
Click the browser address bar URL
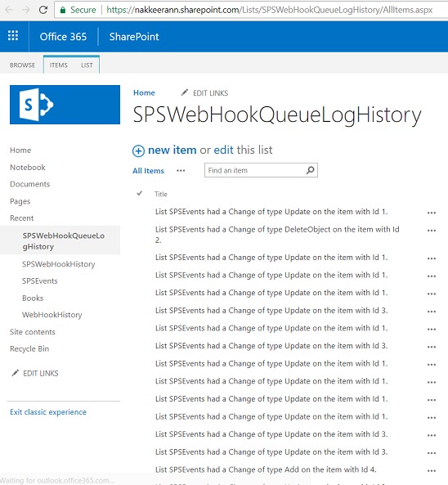[269, 10]
